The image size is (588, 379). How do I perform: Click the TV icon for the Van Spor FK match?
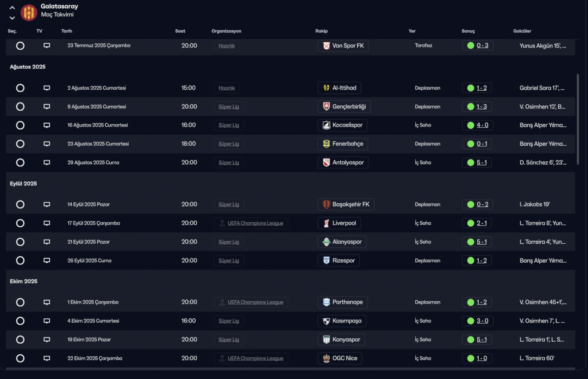[x=47, y=46]
